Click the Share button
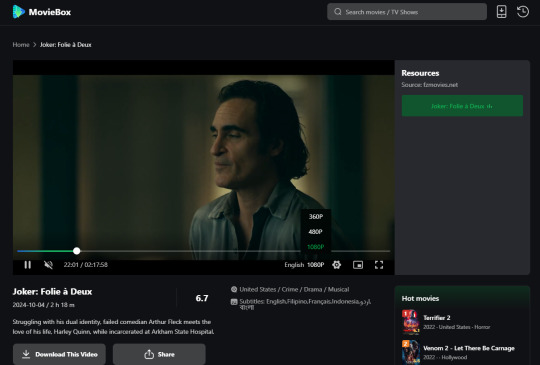540x365 pixels. (159, 354)
